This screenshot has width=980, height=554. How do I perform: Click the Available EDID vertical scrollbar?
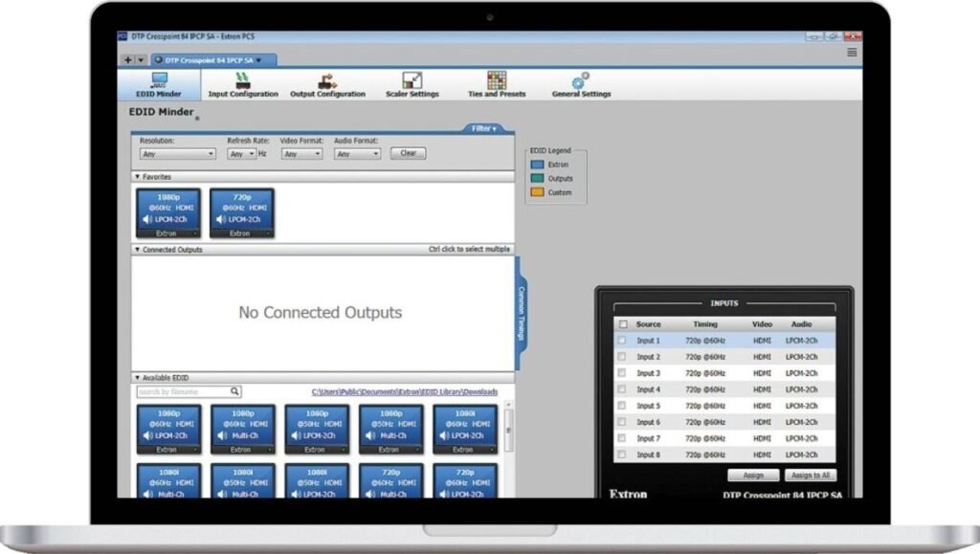pyautogui.click(x=508, y=430)
